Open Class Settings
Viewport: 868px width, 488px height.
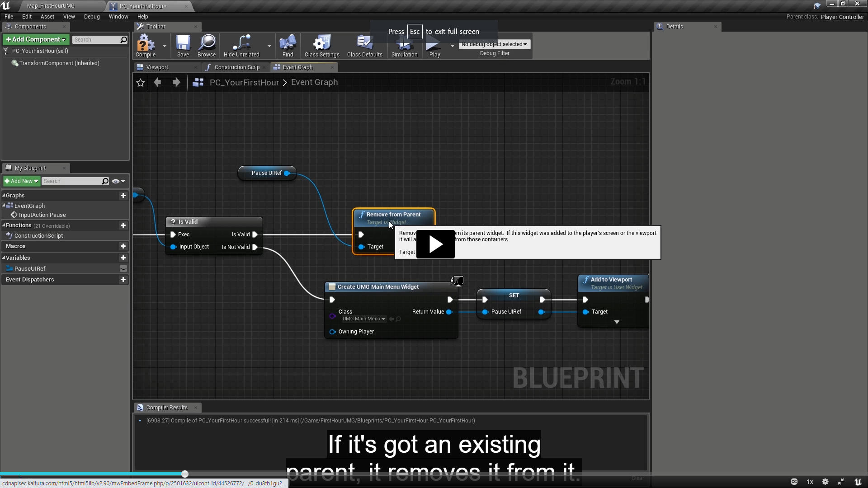click(321, 46)
